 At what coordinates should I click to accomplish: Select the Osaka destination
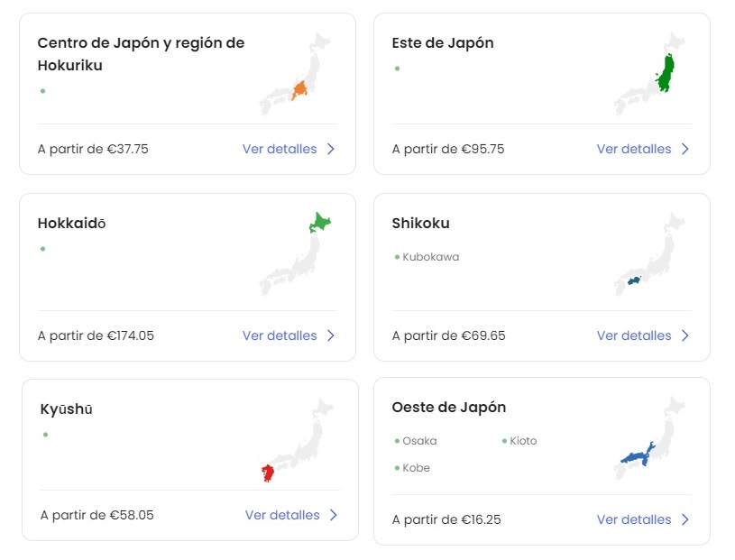(418, 441)
